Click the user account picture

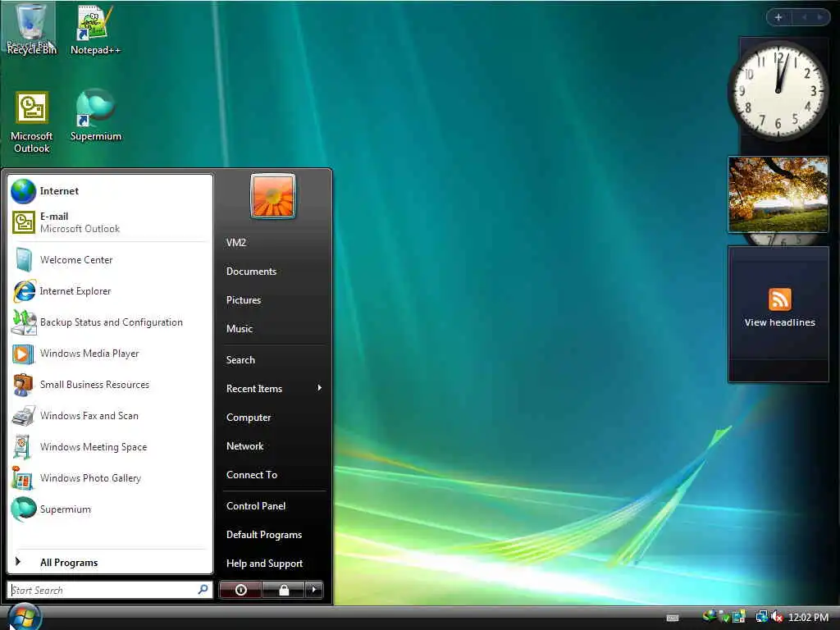tap(272, 195)
